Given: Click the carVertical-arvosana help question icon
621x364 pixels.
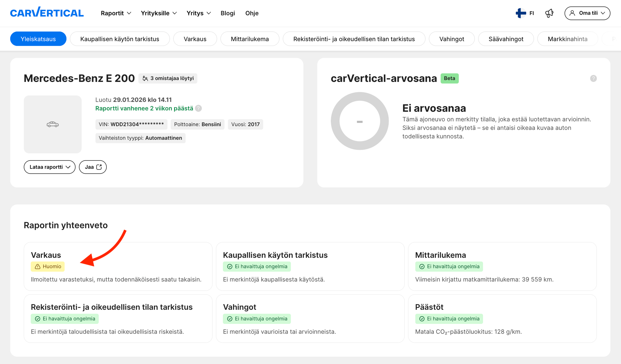Looking at the screenshot, I should click(x=593, y=78).
